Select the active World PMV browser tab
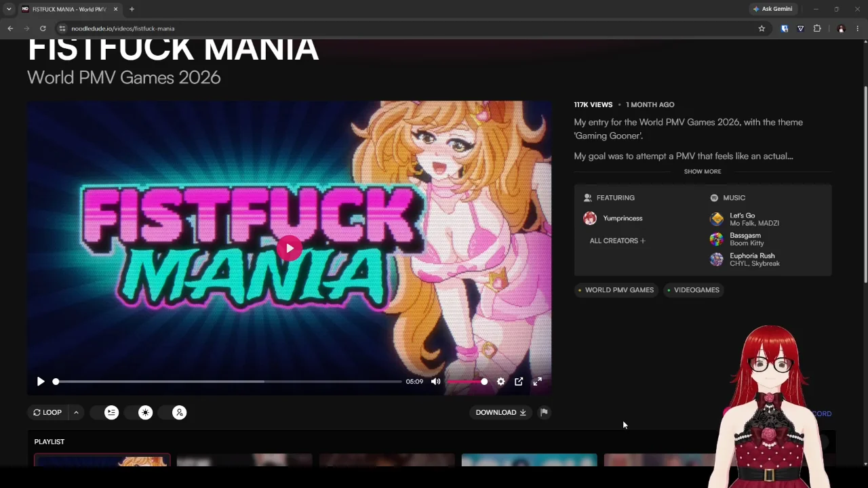The image size is (868, 488). point(70,9)
